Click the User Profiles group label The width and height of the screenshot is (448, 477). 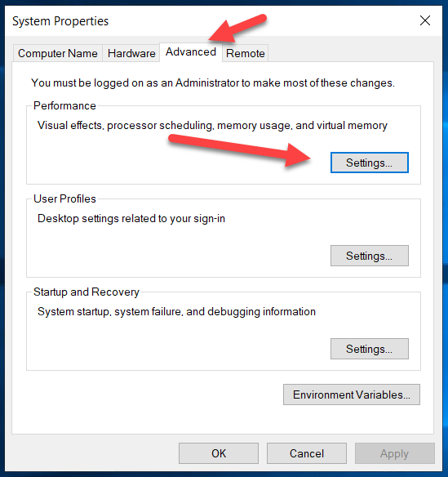coord(64,198)
